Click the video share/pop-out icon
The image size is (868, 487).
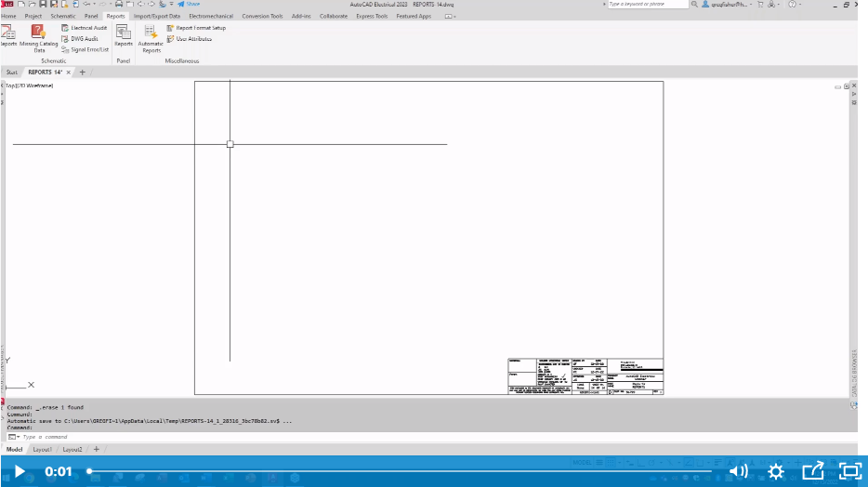coord(813,471)
